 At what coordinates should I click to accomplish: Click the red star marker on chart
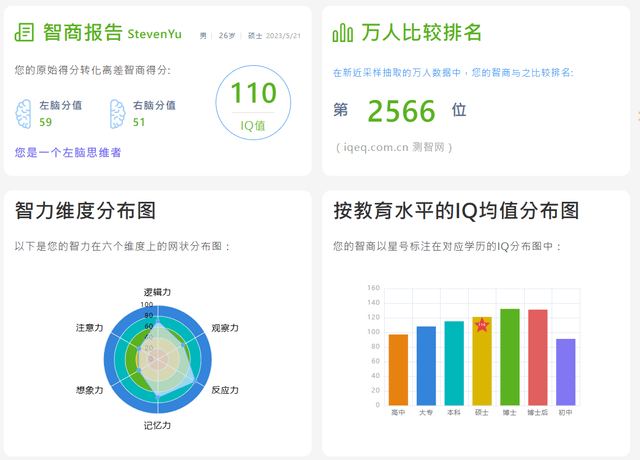[482, 325]
